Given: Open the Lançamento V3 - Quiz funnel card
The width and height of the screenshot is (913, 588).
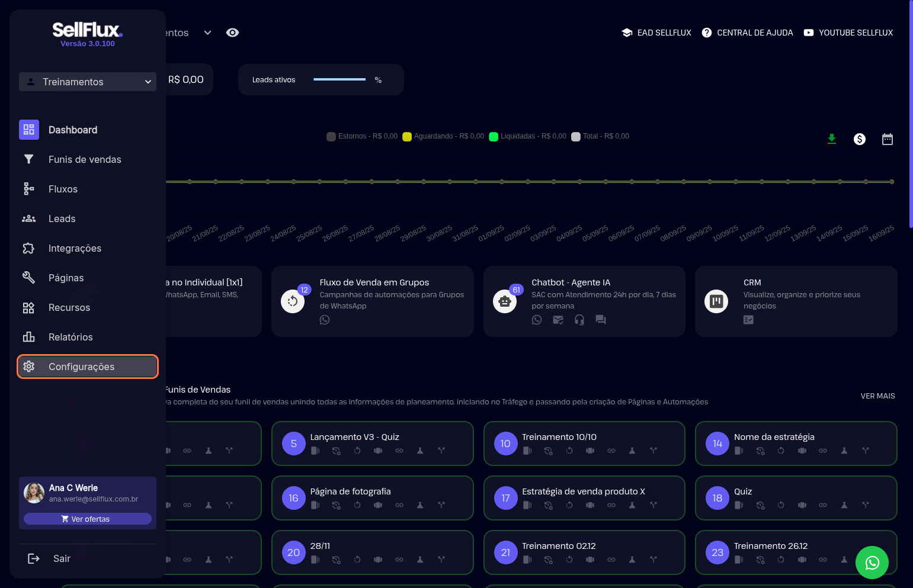Looking at the screenshot, I should pyautogui.click(x=372, y=444).
